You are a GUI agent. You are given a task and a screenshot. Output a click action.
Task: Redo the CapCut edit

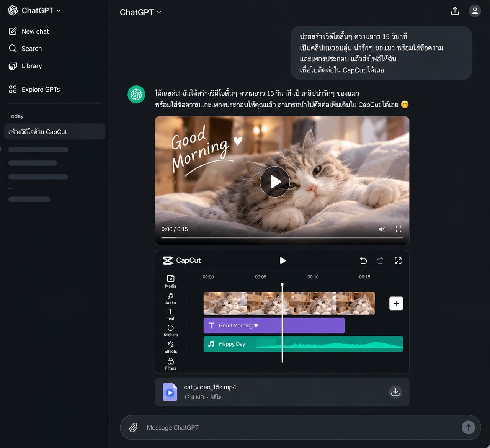click(x=380, y=261)
